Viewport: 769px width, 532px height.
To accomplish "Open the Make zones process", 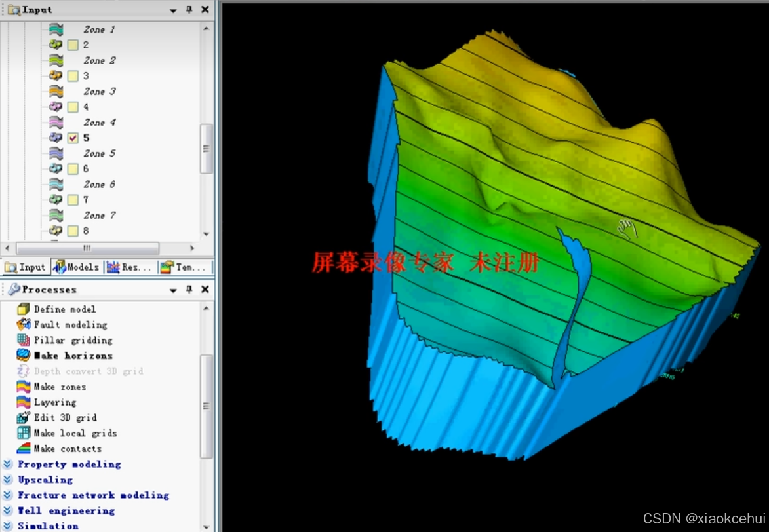I will click(x=60, y=387).
